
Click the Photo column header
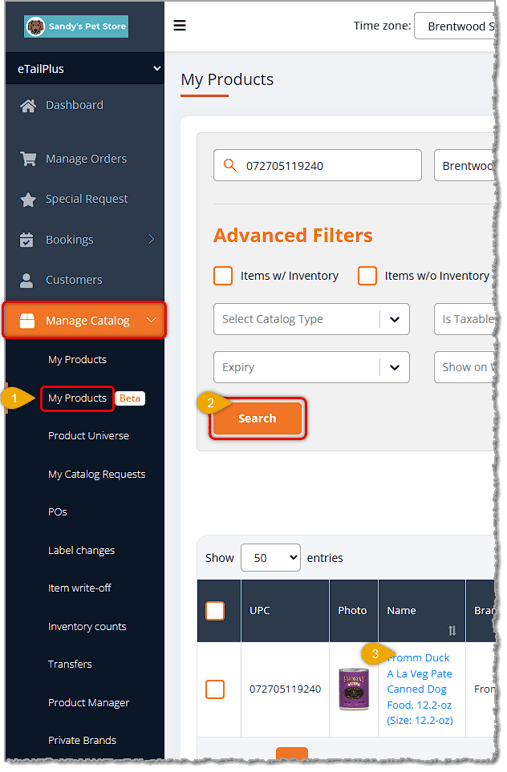coord(354,611)
